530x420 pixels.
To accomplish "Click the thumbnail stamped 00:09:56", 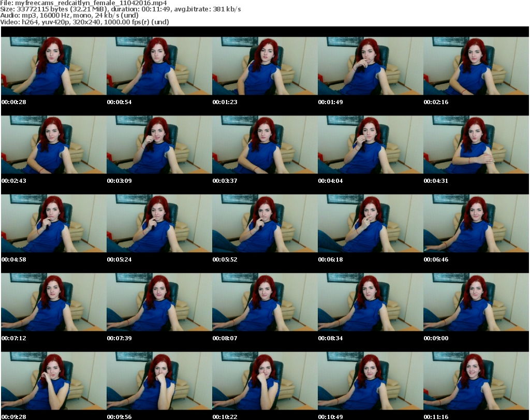I will click(159, 381).
